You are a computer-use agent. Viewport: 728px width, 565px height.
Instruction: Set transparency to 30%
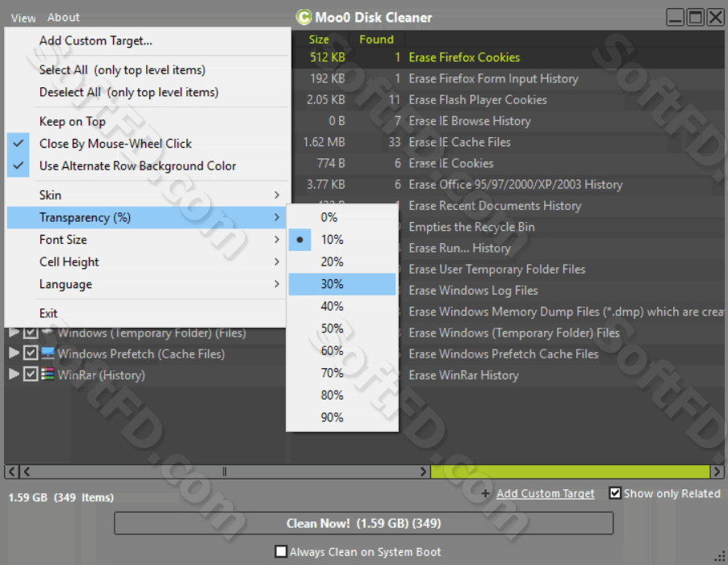pos(342,284)
